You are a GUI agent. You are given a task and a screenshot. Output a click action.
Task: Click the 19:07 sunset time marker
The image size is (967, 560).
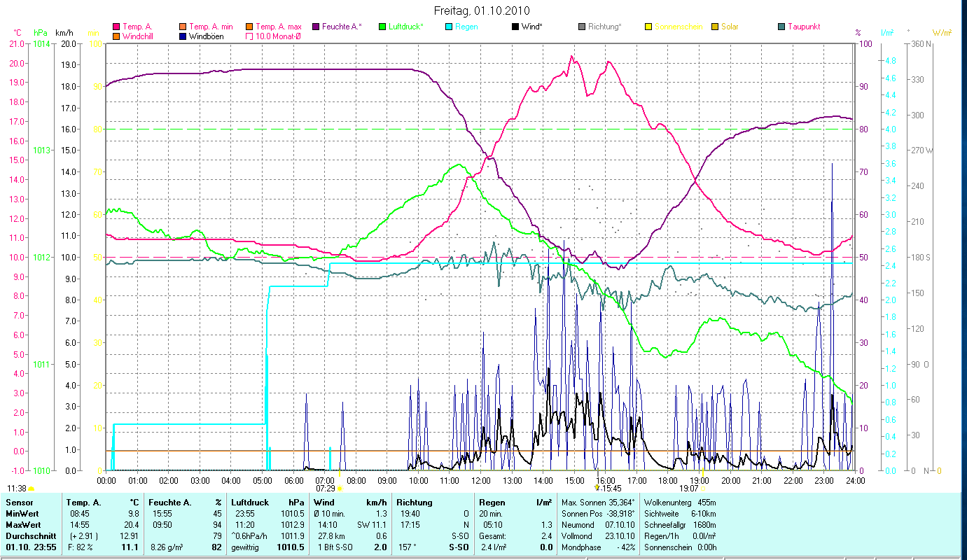pos(689,488)
